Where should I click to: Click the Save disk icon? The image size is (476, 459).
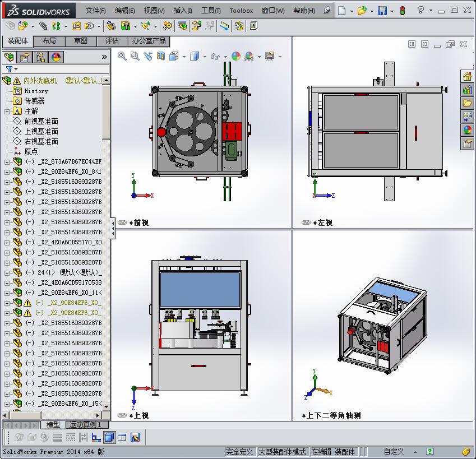(x=382, y=11)
